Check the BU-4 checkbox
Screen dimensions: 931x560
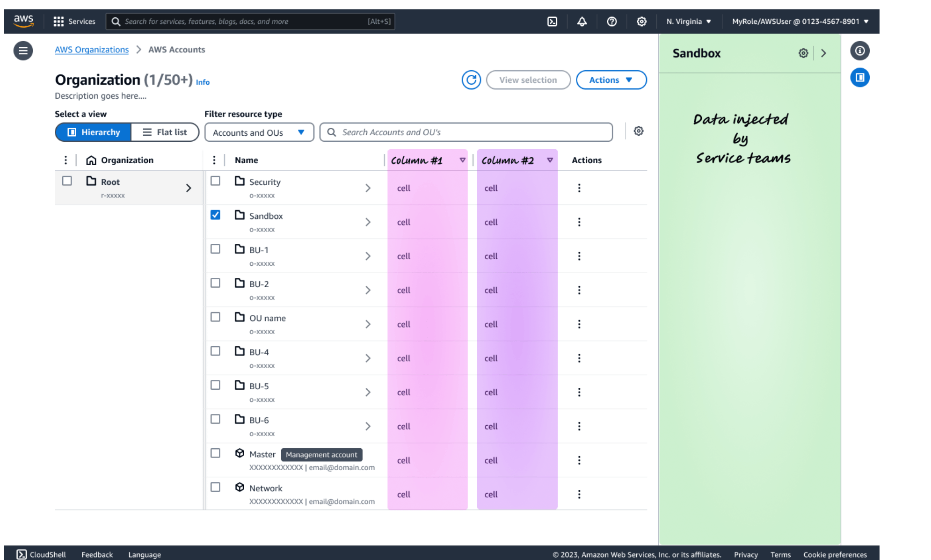tap(215, 351)
